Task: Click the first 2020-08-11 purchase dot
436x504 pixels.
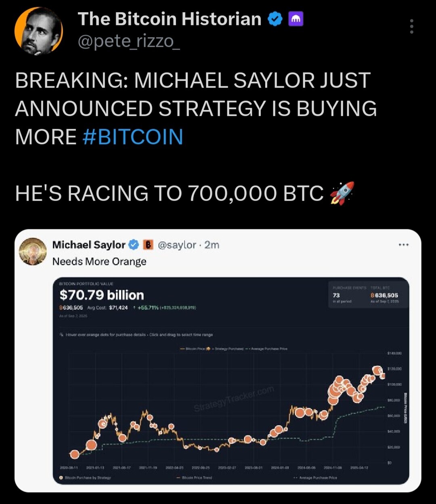Action: click(74, 454)
